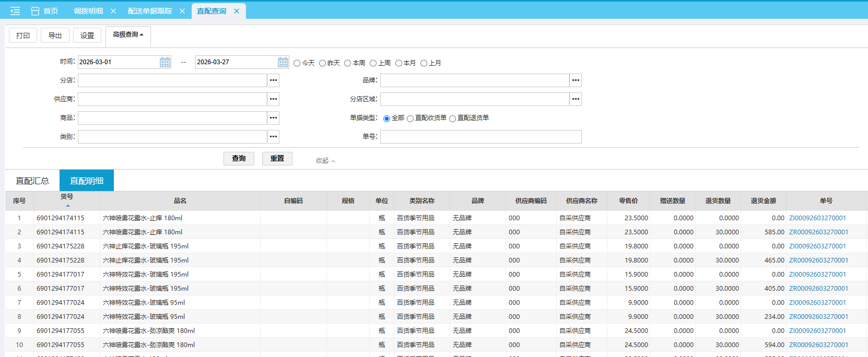This screenshot has height=357, width=868.
Task: Collapse the 高级查询 dropdown panel
Action: [128, 35]
